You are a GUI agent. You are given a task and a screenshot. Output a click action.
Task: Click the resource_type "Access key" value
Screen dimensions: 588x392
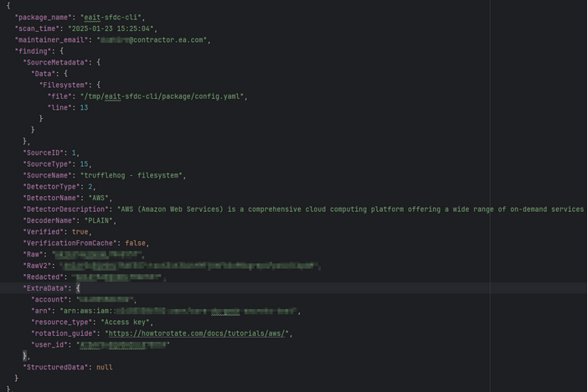[x=125, y=322]
